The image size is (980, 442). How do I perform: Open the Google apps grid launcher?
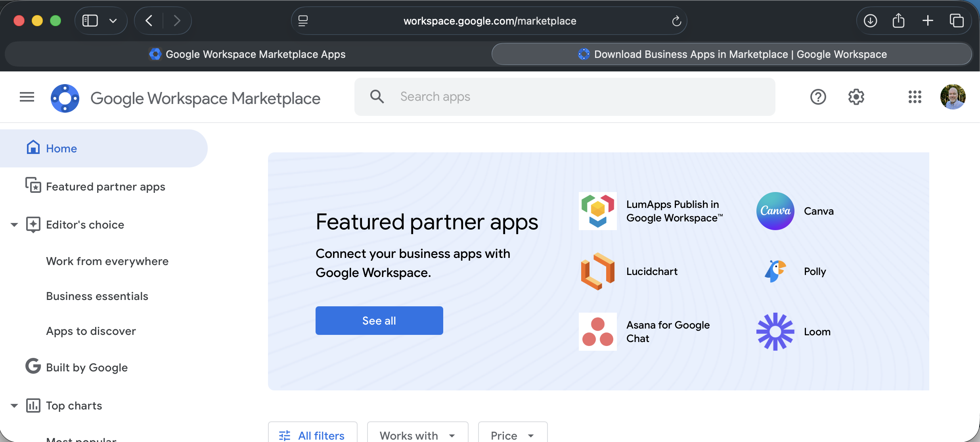tap(915, 97)
